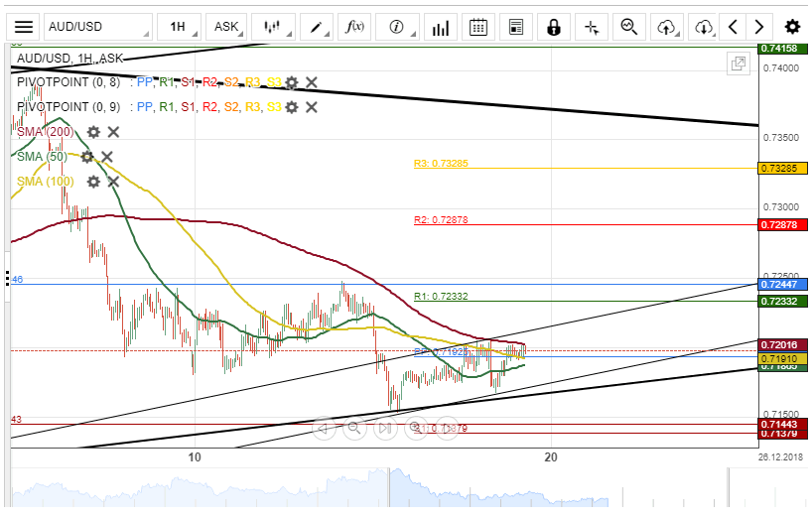
Task: Click the 0.72878 red price tag
Action: 782,224
